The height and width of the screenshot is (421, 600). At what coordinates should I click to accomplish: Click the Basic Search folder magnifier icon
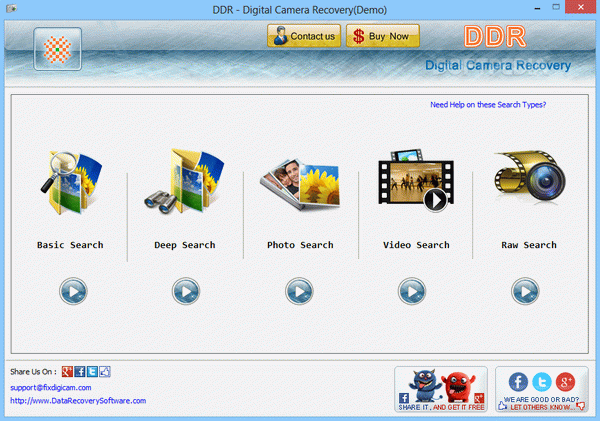tap(72, 183)
